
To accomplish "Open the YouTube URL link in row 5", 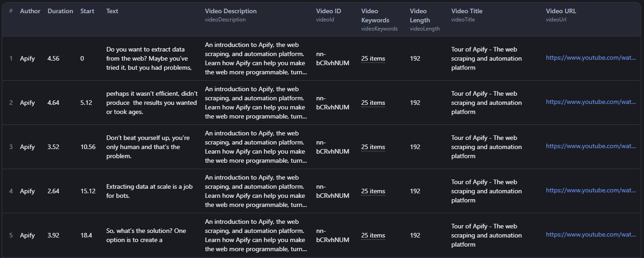I will click(591, 235).
